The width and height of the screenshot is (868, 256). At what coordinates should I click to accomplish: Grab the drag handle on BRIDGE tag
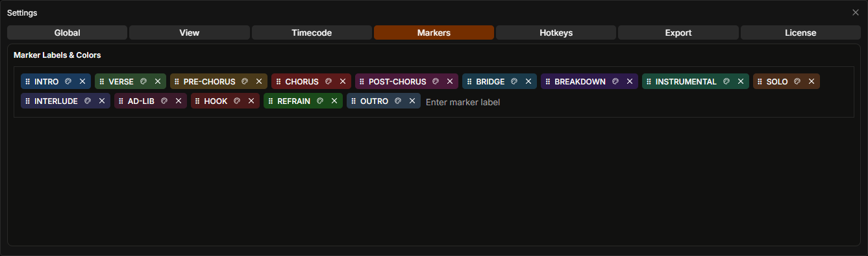tap(469, 82)
